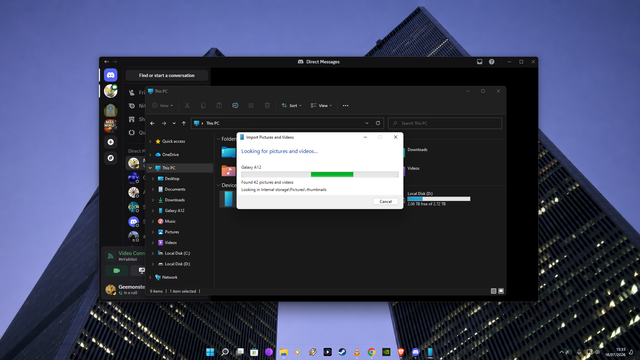Click Copy icon in File Explorer toolbar
This screenshot has height=360, width=640.
click(x=203, y=105)
